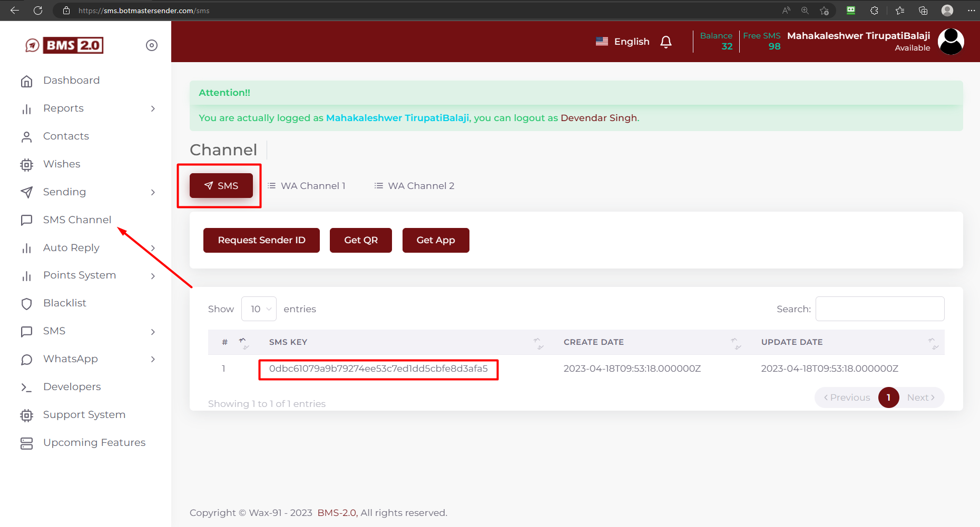Click the Get QR button
This screenshot has height=527, width=980.
[361, 240]
